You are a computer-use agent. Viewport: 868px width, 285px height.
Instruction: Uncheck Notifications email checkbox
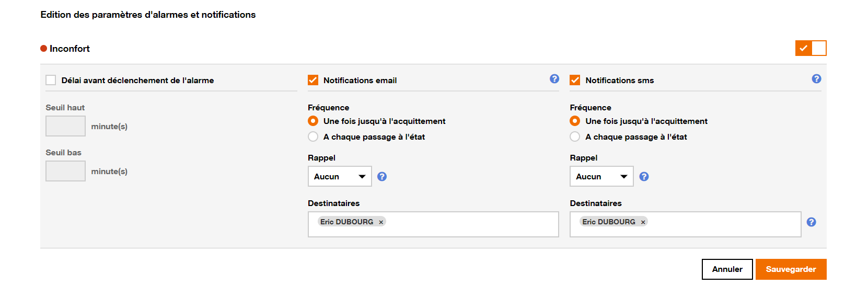[x=313, y=80]
